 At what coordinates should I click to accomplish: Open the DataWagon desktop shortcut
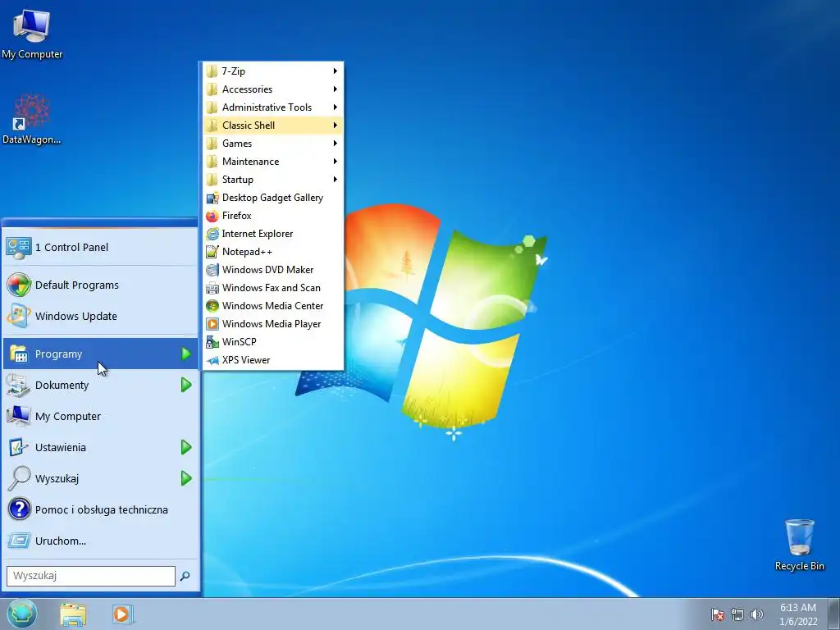[32, 119]
